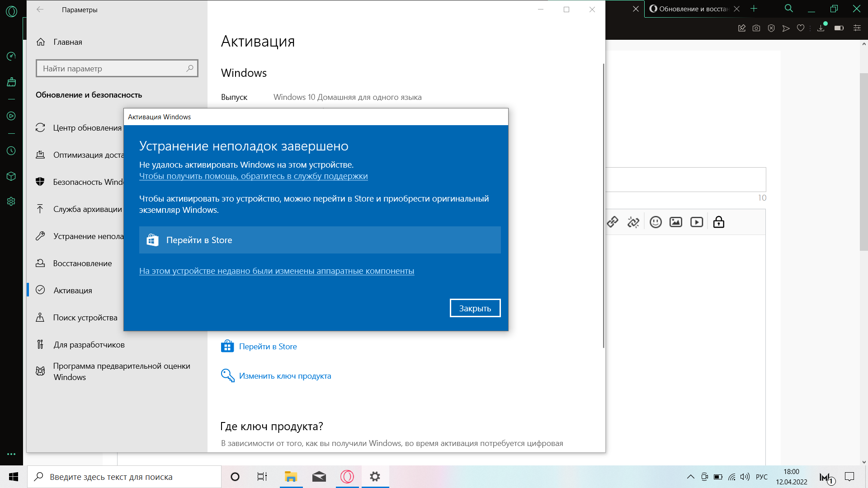Open File Explorer from taskbar
Screen dimensions: 868x488
[291, 477]
